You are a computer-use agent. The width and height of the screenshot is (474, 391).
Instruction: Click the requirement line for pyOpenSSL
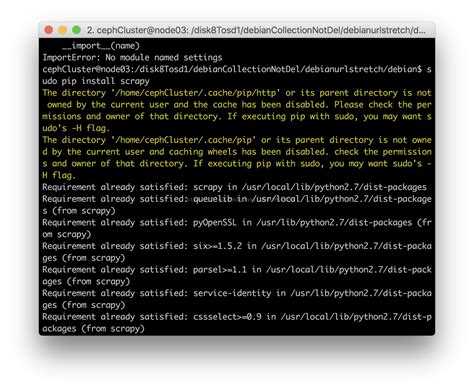coord(237,223)
